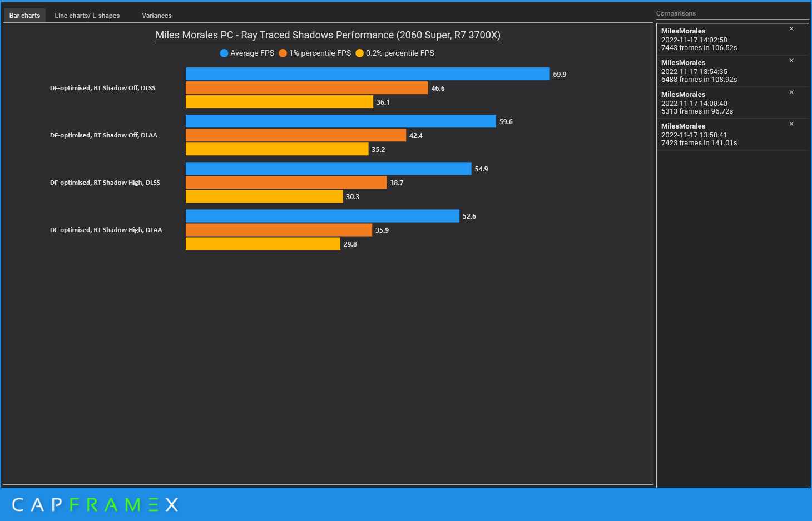Switch to the Bar charts tab
This screenshot has width=812, height=521.
tap(24, 16)
